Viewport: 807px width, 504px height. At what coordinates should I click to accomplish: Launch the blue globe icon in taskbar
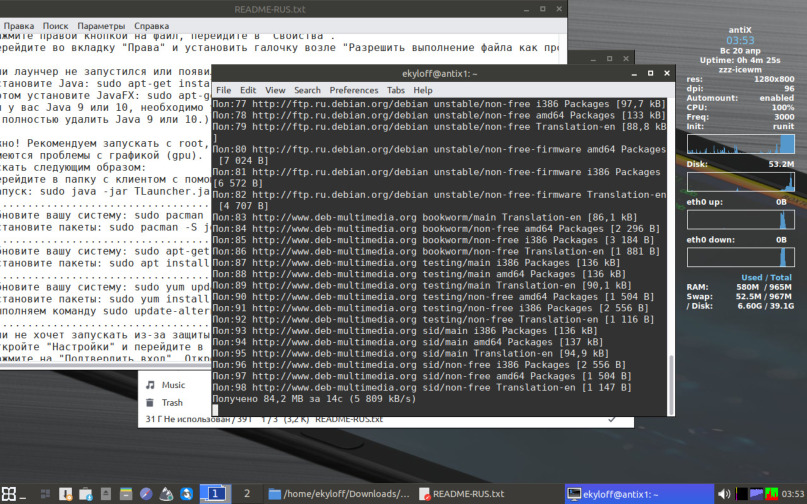pos(186,494)
